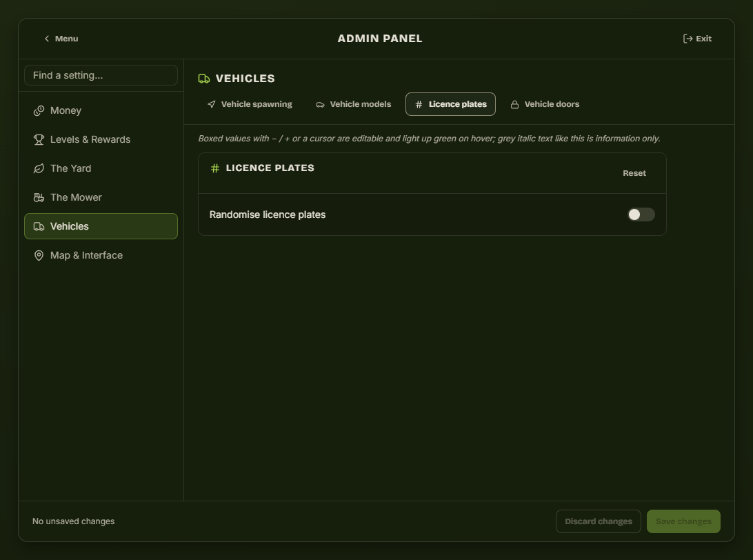753x560 pixels.
Task: Click the coin icon next to Money
Action: [x=39, y=110]
